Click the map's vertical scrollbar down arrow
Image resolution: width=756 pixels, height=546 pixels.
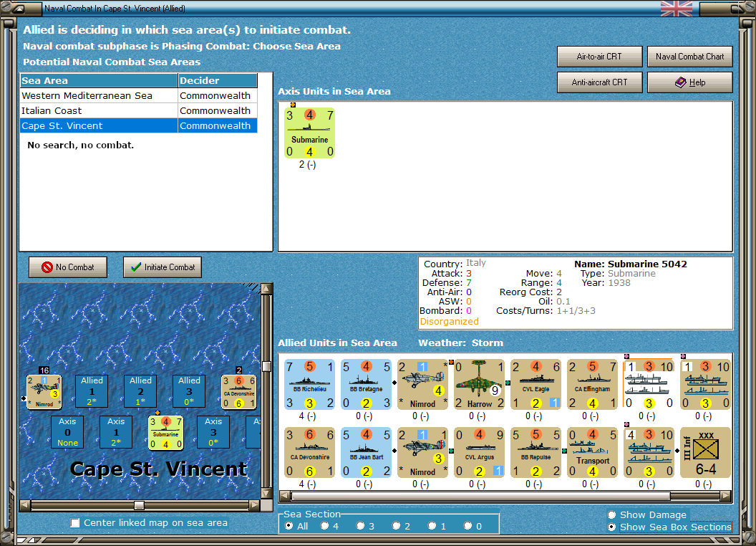(x=266, y=494)
